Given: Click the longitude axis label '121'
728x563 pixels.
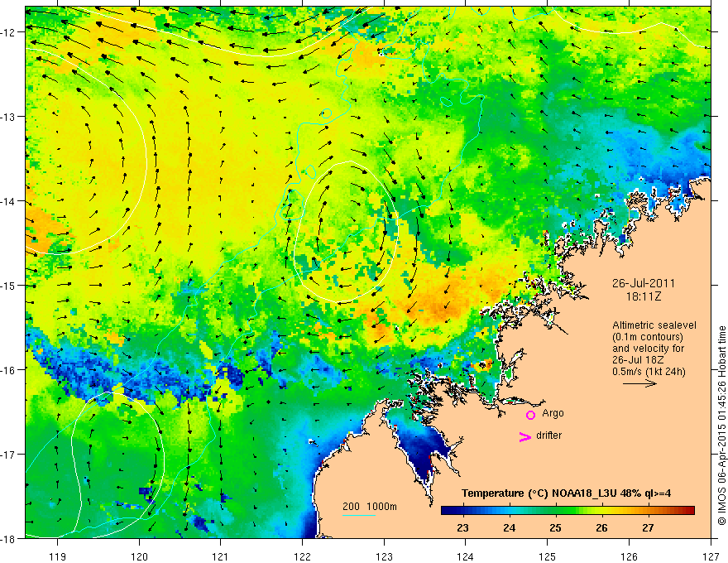Looking at the screenshot, I should (x=221, y=556).
